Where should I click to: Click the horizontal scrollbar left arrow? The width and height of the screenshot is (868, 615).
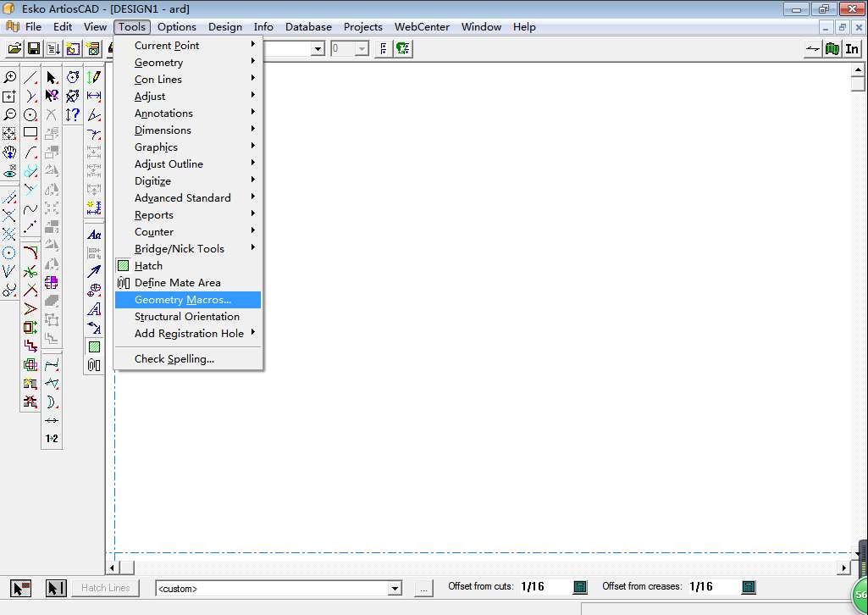tap(113, 568)
